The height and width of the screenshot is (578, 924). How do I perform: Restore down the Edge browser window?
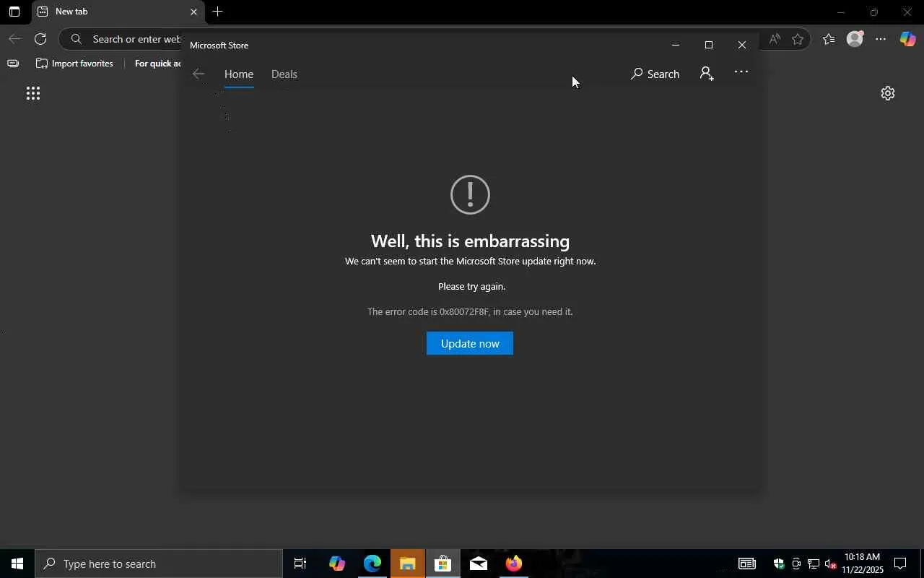pyautogui.click(x=873, y=12)
